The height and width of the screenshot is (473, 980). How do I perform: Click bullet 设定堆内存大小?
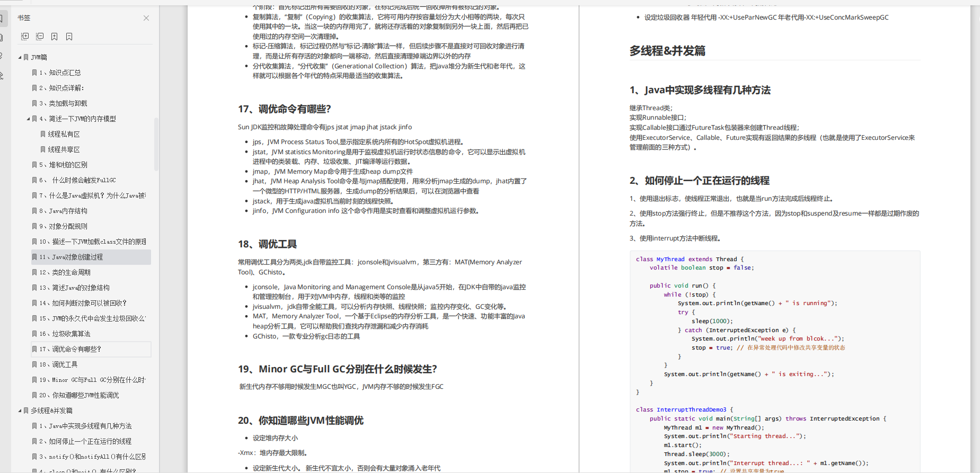[275, 438]
